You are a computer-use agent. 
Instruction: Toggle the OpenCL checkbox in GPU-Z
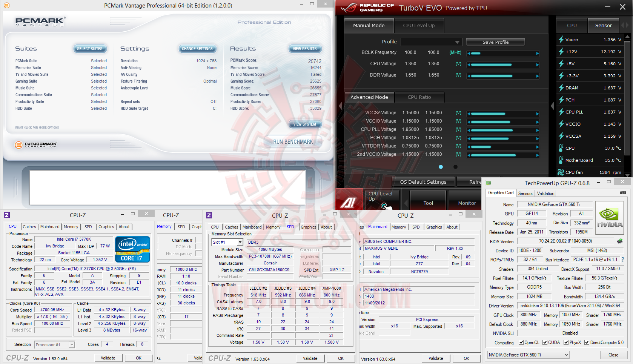pyautogui.click(x=521, y=342)
